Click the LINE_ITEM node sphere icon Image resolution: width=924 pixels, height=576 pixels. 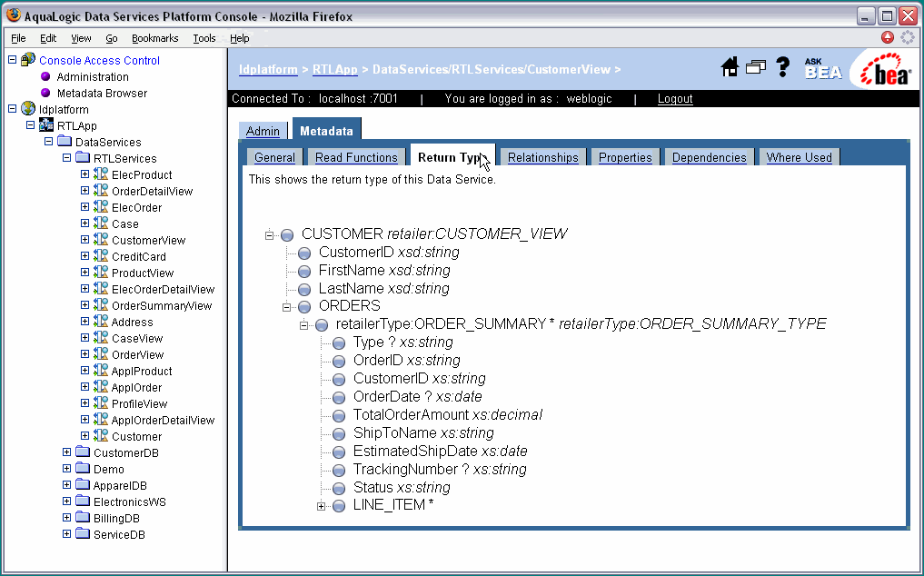pos(339,506)
